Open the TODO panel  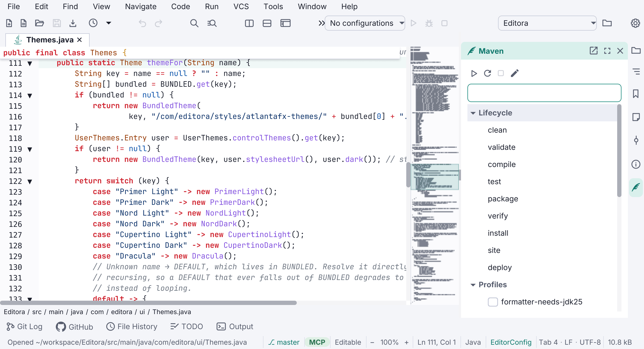[x=187, y=326]
